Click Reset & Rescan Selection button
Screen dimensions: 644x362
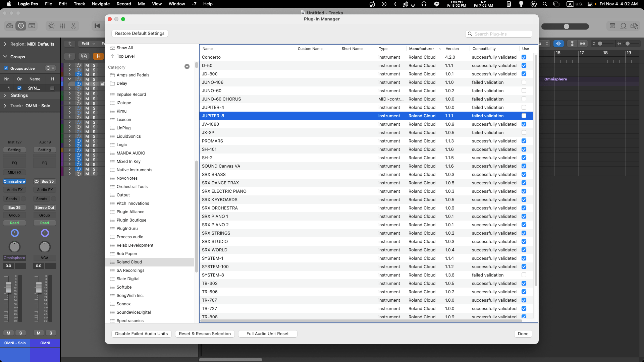[205, 334]
